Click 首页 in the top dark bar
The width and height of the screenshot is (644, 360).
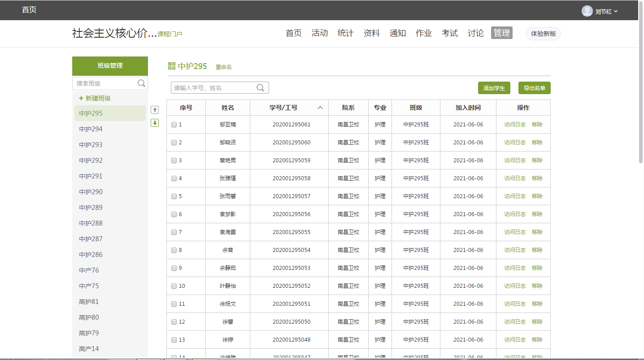29,10
